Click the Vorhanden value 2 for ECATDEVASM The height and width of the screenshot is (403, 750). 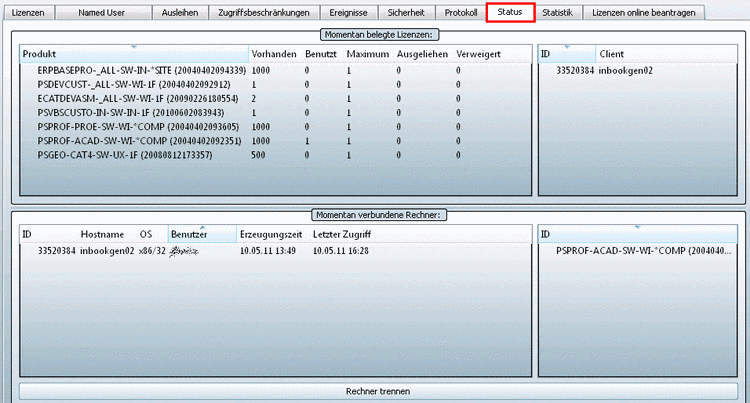pyautogui.click(x=254, y=98)
